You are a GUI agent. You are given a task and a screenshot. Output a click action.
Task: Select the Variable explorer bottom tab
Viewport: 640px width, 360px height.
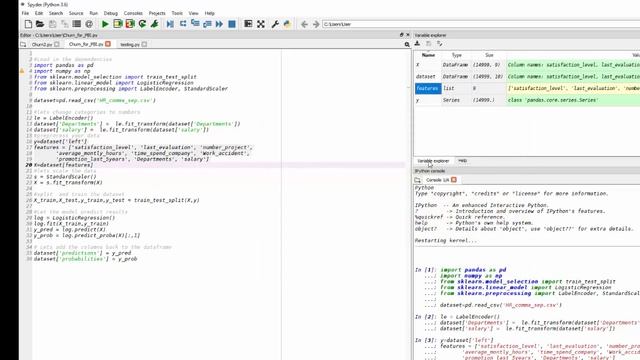point(433,161)
